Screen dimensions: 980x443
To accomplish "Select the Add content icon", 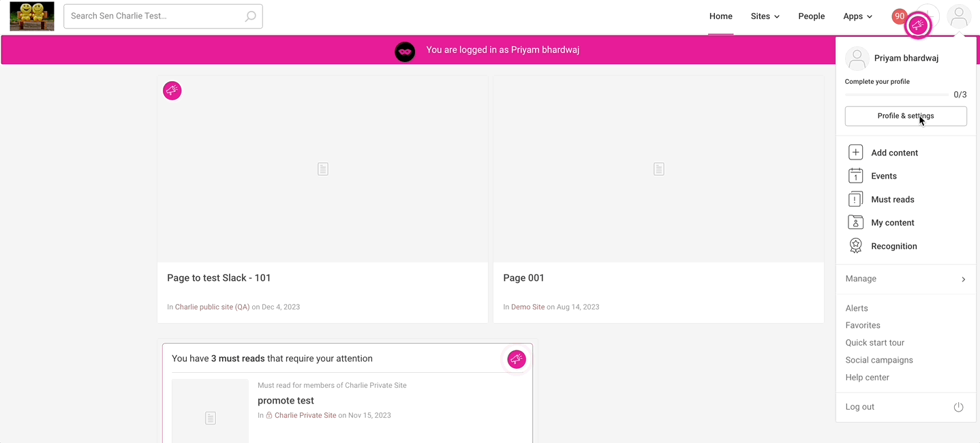I will (855, 152).
